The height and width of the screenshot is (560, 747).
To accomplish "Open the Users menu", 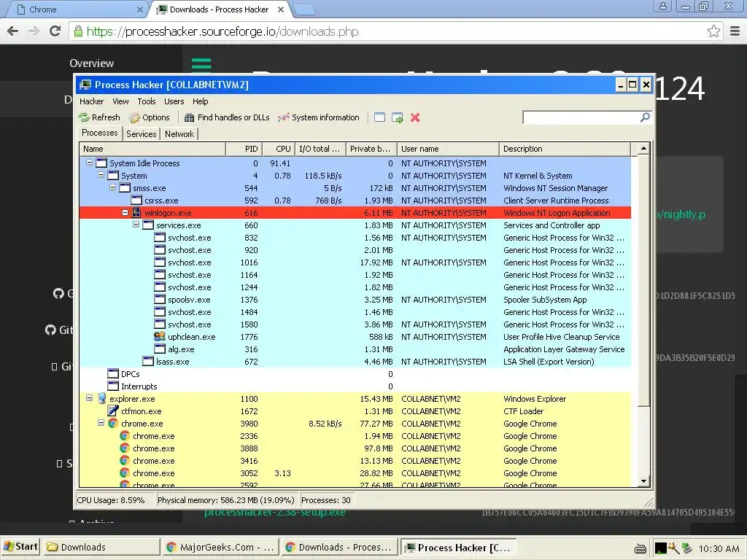I will pyautogui.click(x=174, y=101).
